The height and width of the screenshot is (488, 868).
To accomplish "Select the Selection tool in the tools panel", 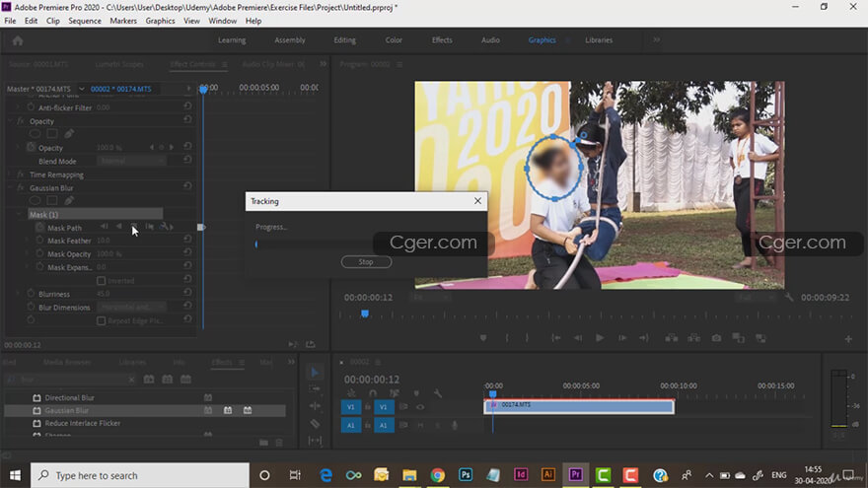I will tap(315, 373).
